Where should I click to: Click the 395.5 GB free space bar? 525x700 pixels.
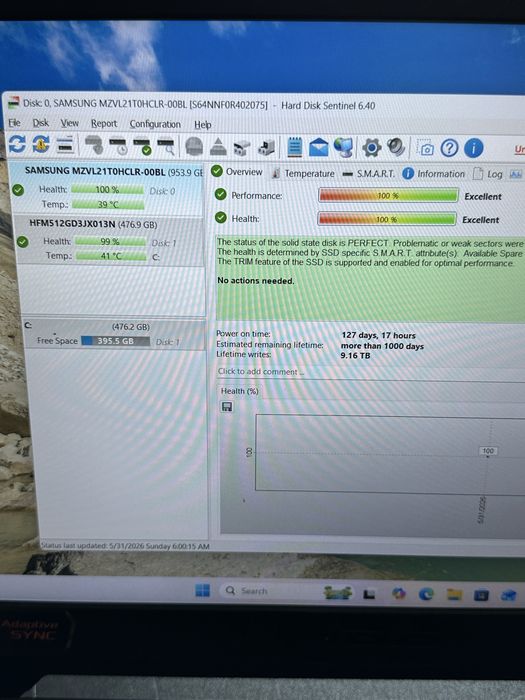[116, 341]
